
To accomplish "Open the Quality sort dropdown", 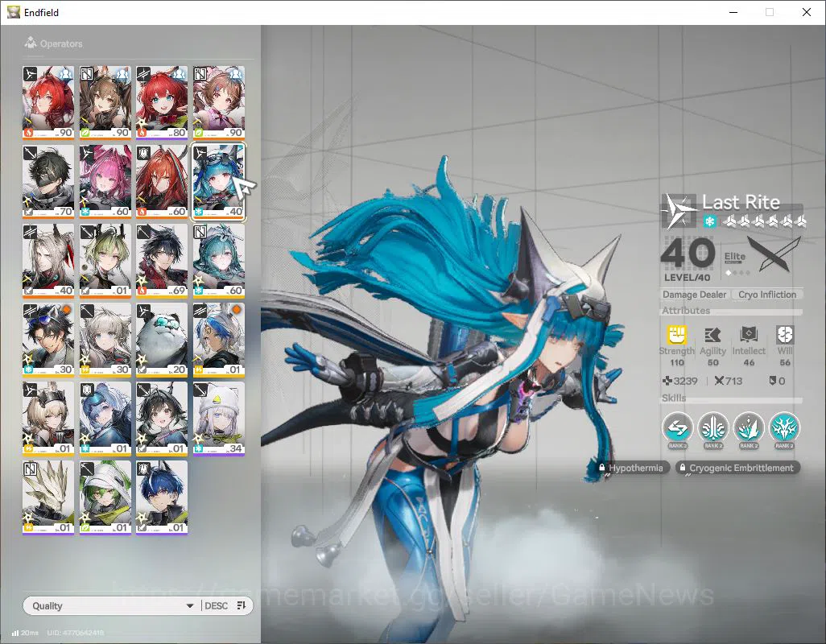I will (x=112, y=605).
